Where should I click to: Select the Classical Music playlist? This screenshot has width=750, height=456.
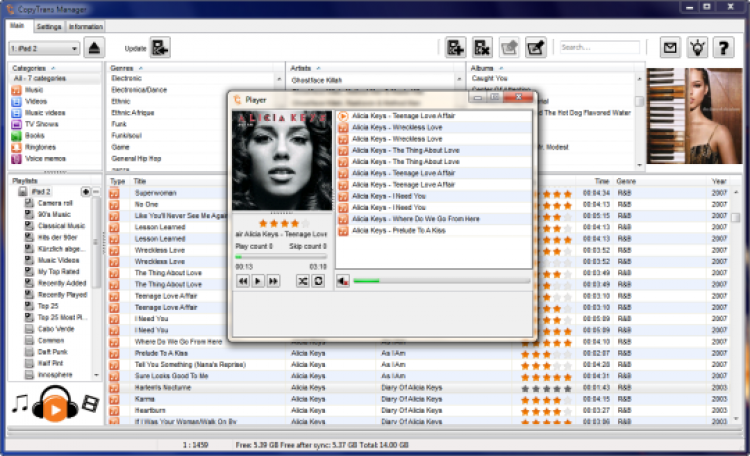61,226
